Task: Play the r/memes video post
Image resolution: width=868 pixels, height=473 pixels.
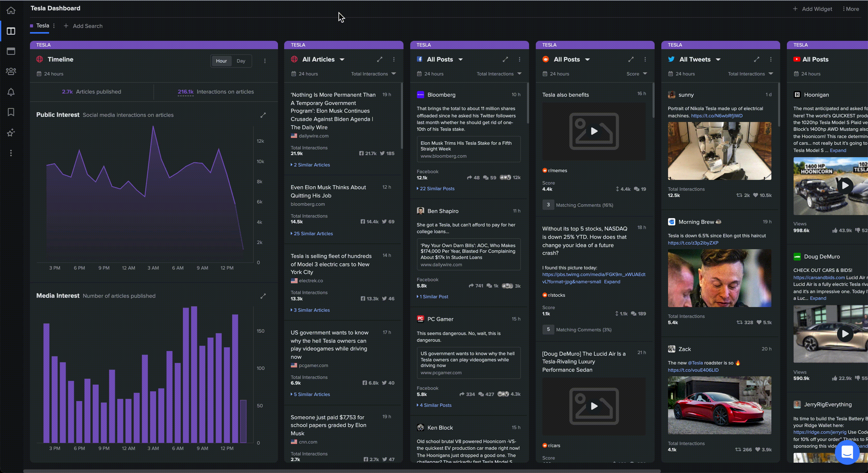Action: click(594, 131)
